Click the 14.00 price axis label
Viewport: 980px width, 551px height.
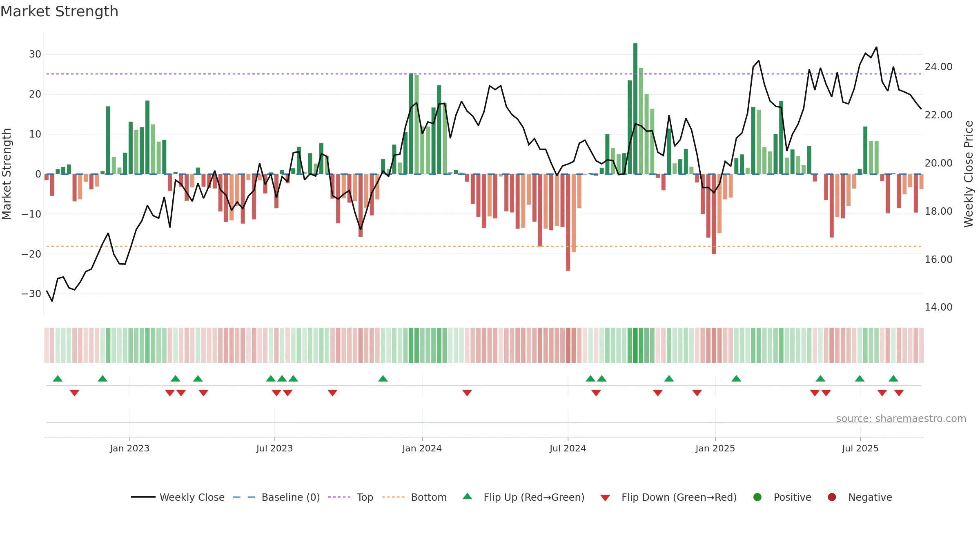938,307
